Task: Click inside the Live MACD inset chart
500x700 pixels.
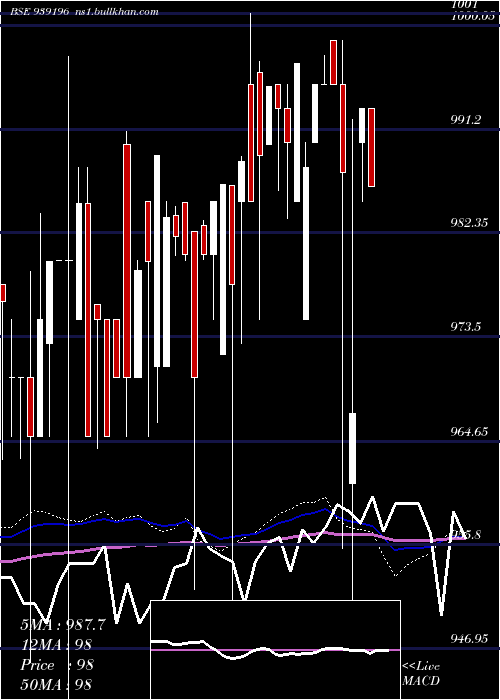Action: (x=275, y=650)
